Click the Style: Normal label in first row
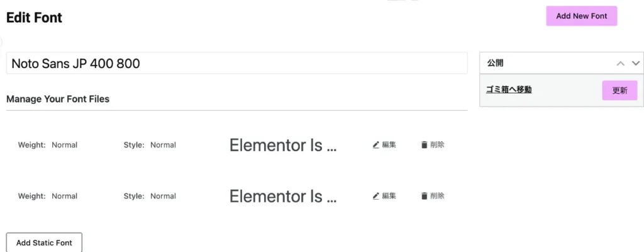This screenshot has height=252, width=644. [150, 145]
